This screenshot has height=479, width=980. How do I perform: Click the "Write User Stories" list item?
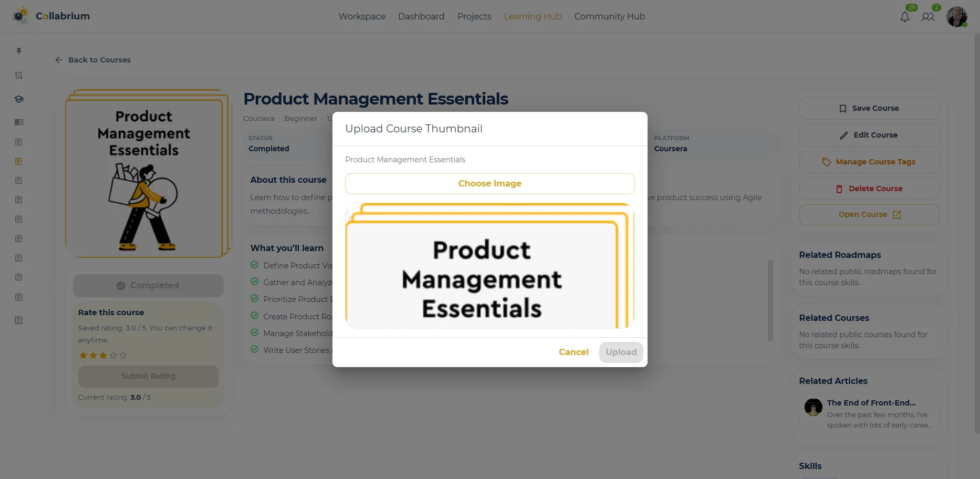pyautogui.click(x=297, y=350)
